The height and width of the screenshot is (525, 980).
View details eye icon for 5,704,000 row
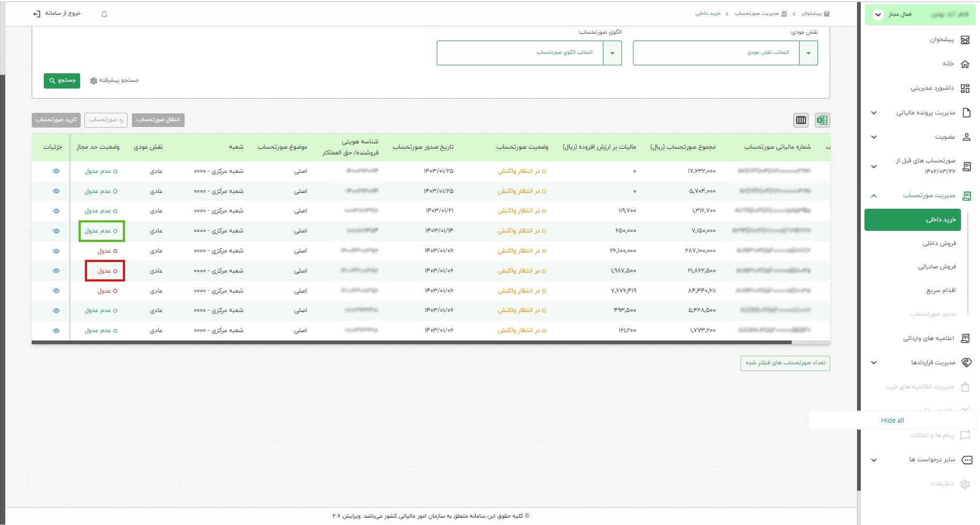(x=56, y=191)
